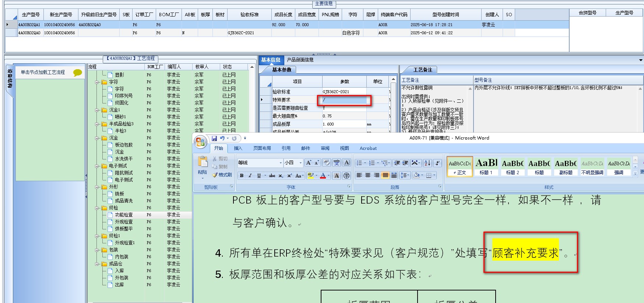
Task: Apply the 标题 1 style
Action: tap(486, 166)
